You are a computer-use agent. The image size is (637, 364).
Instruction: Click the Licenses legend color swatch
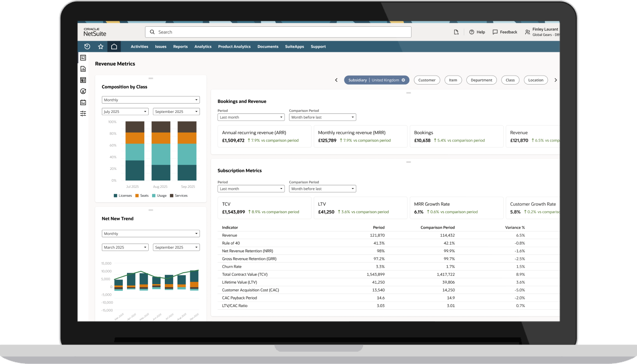[x=116, y=196]
